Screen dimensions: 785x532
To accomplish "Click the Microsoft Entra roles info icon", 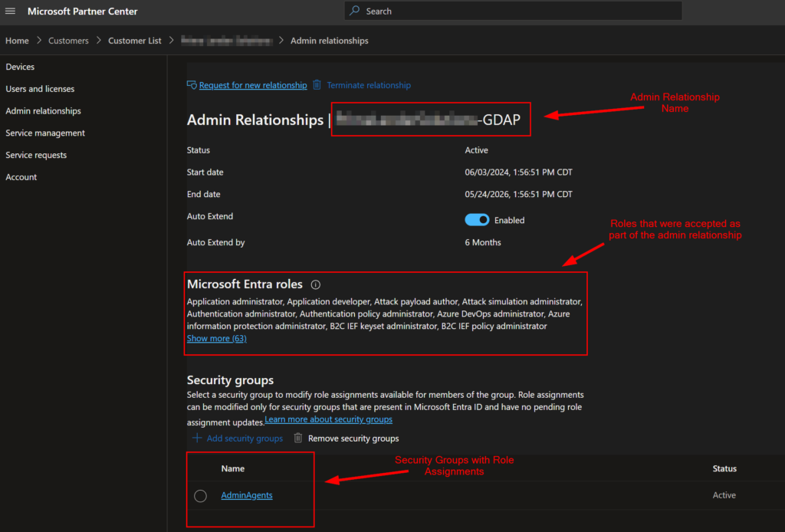I will pos(315,284).
